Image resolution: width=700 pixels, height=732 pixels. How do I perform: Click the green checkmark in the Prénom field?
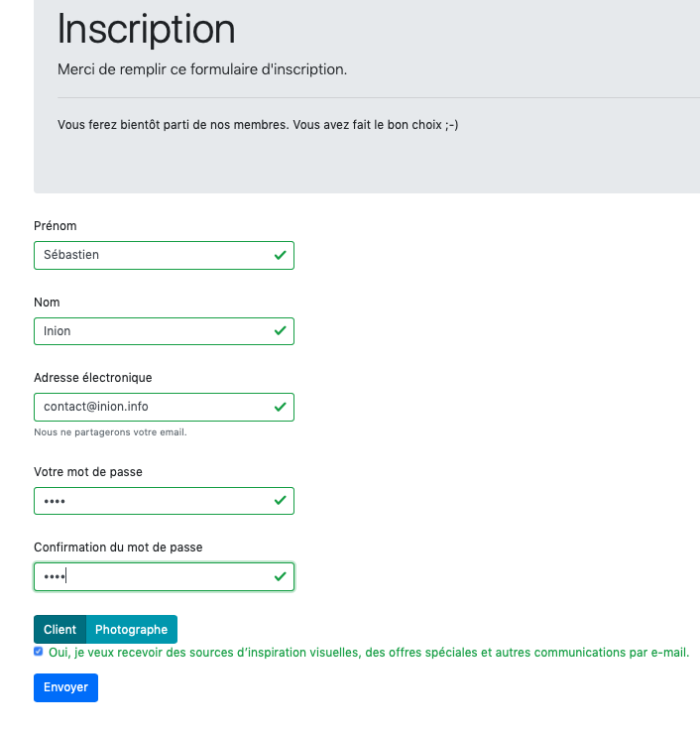coord(281,255)
